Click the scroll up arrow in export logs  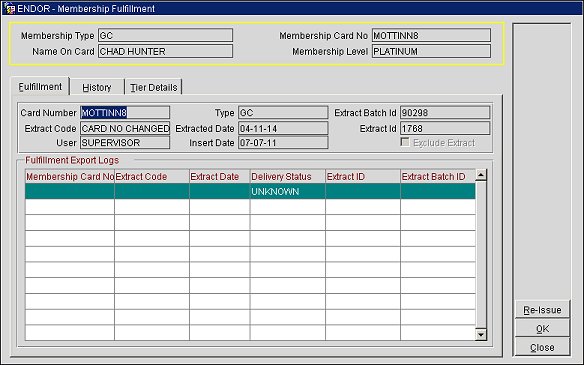pyautogui.click(x=481, y=175)
